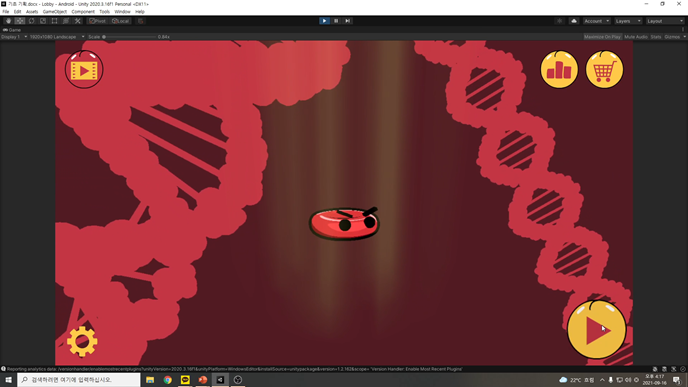Image resolution: width=688 pixels, height=387 pixels.
Task: Open the Help menu
Action: click(140, 12)
